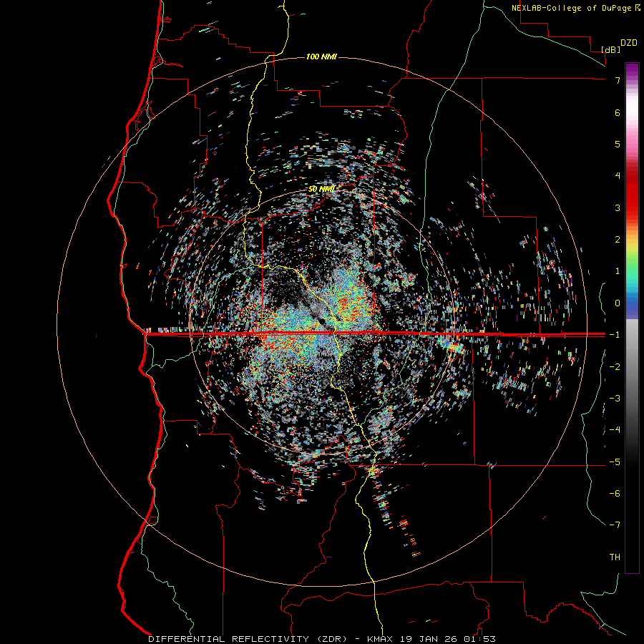
Task: Click the -6 scale label
Action: 615,494
